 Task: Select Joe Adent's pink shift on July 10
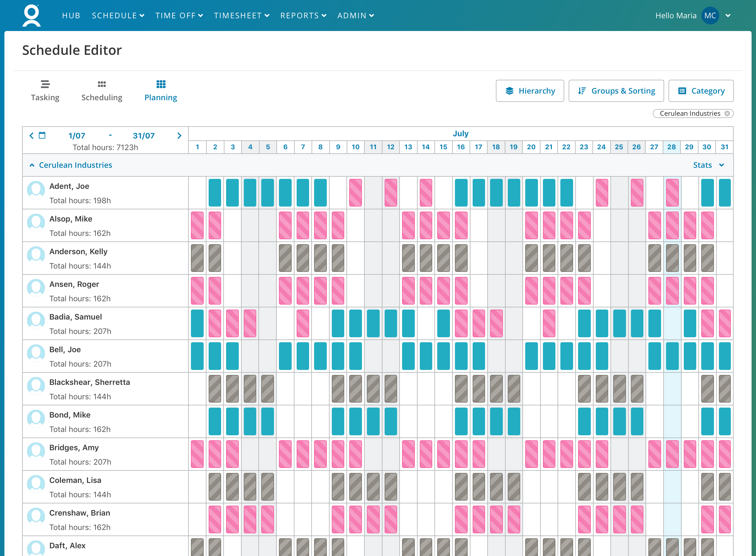356,192
